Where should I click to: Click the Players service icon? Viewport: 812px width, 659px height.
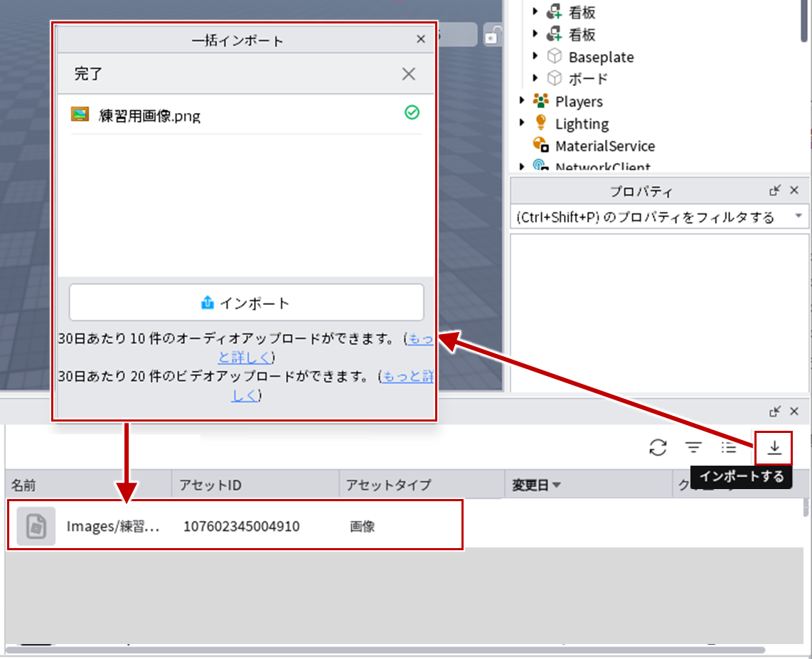point(540,100)
